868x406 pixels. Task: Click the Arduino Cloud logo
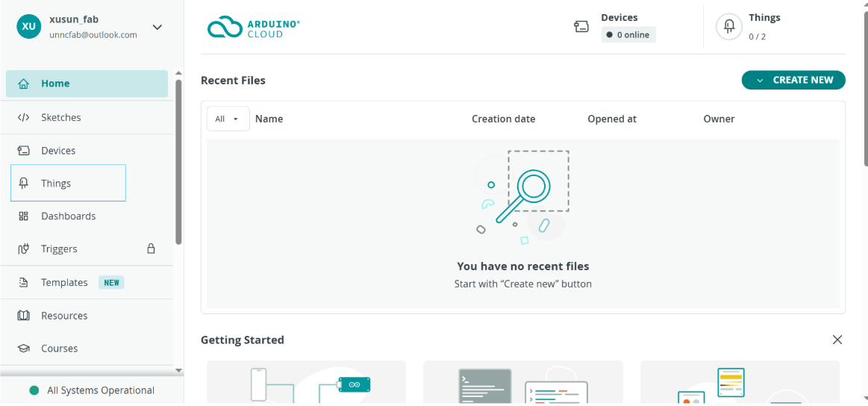(254, 27)
